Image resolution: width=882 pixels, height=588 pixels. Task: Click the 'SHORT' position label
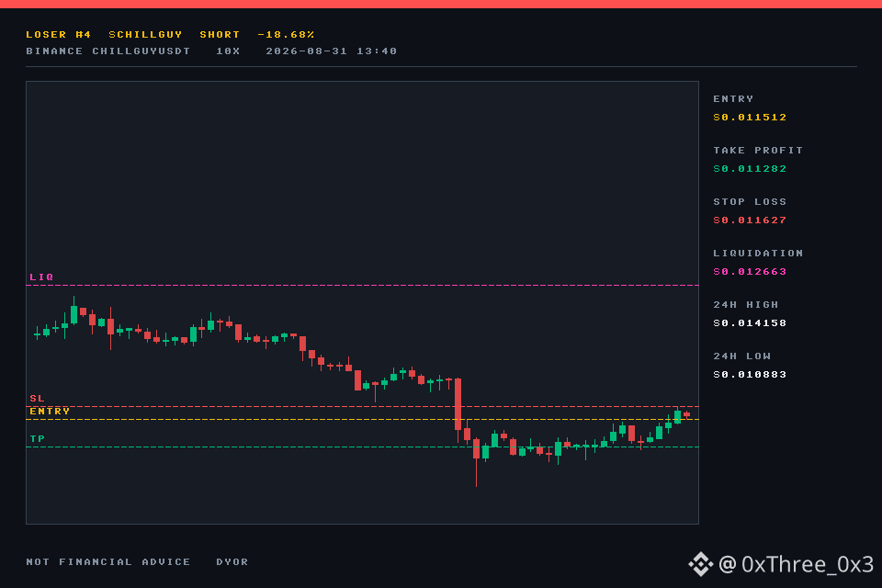tap(220, 34)
